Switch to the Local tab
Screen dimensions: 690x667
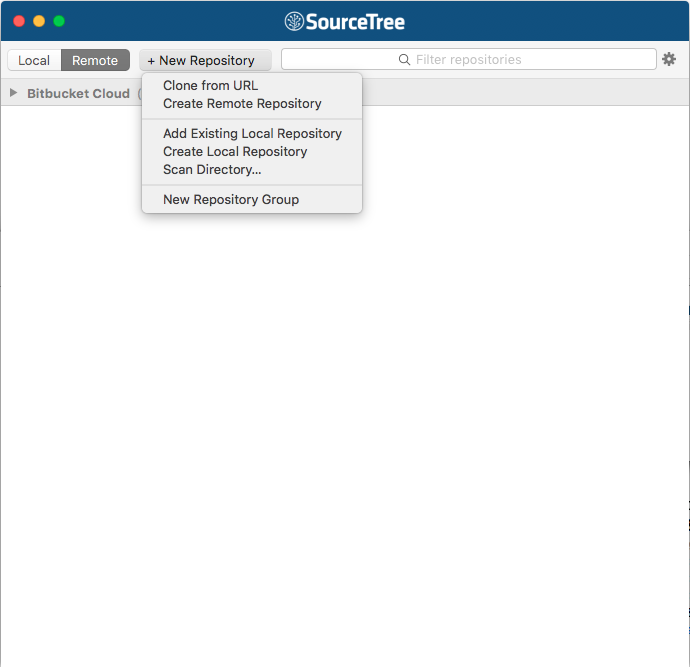coord(34,60)
